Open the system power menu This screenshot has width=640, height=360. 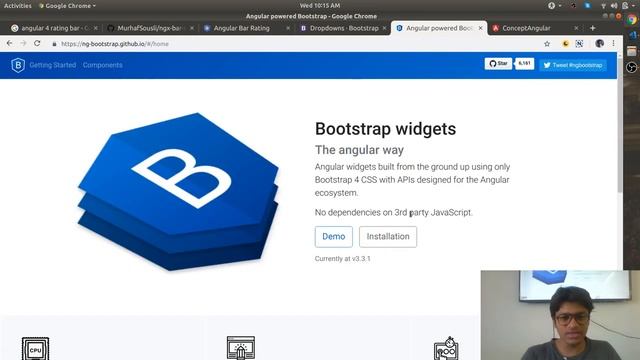627,6
